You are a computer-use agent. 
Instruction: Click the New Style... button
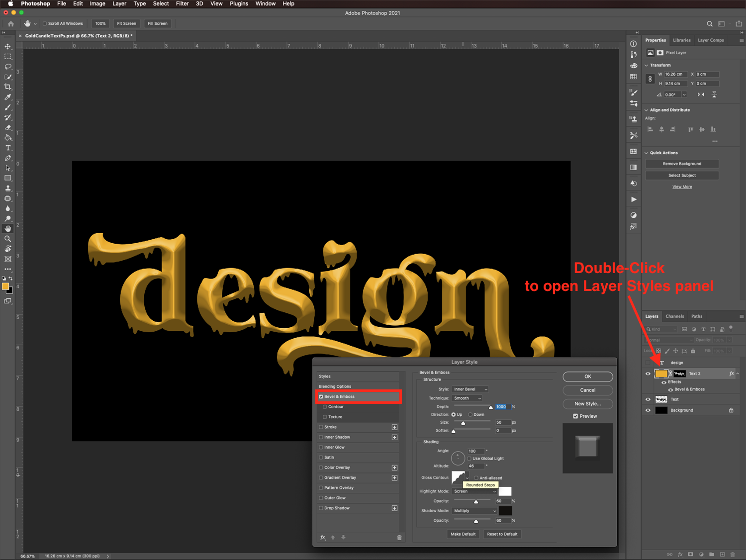tap(588, 404)
